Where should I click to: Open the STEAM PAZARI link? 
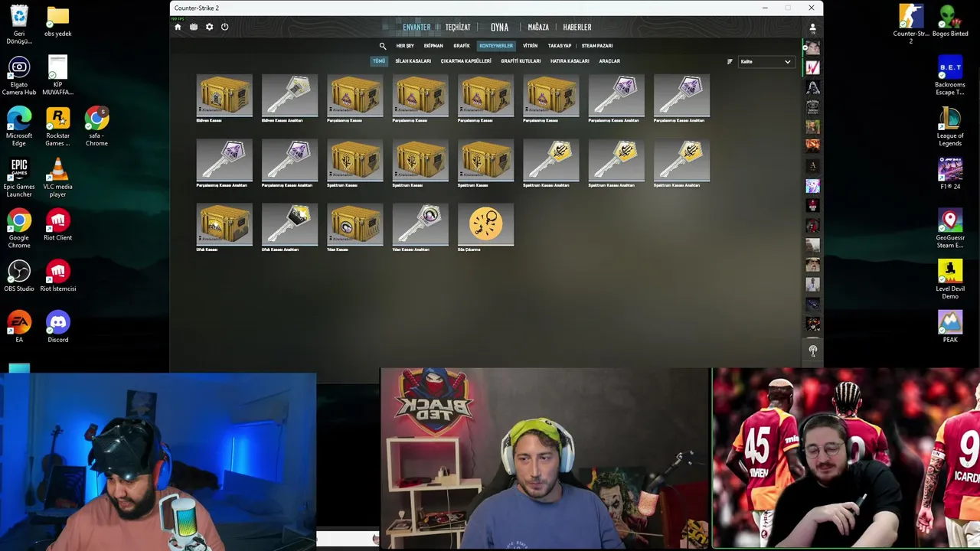point(597,46)
